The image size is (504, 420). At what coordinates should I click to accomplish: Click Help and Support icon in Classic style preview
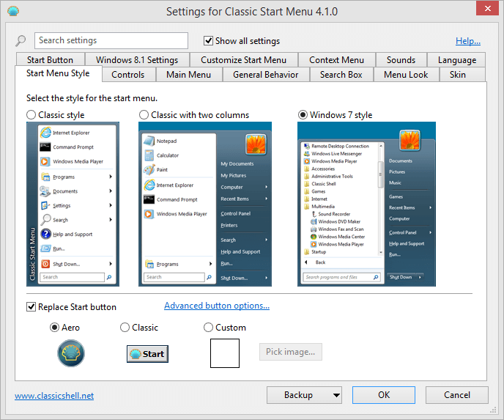point(45,234)
